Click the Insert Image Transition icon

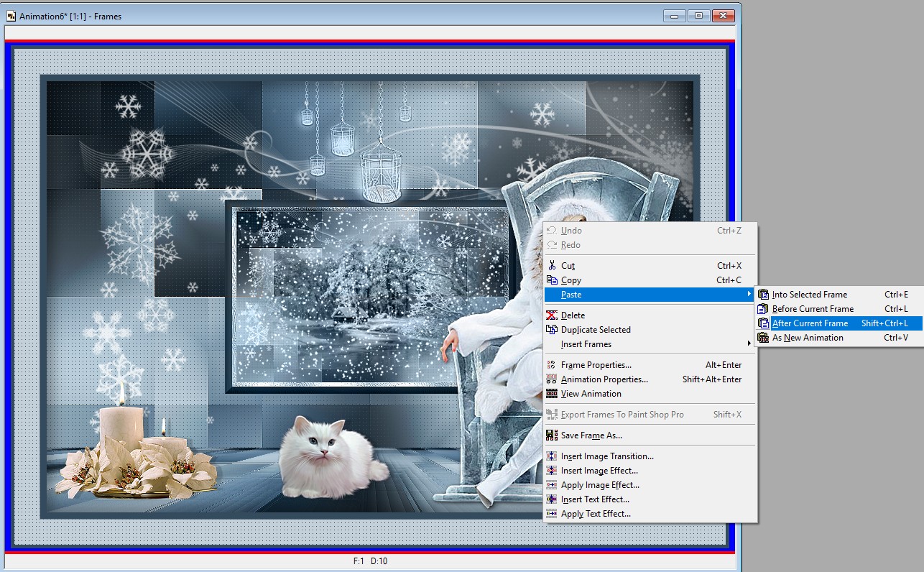pyautogui.click(x=552, y=456)
